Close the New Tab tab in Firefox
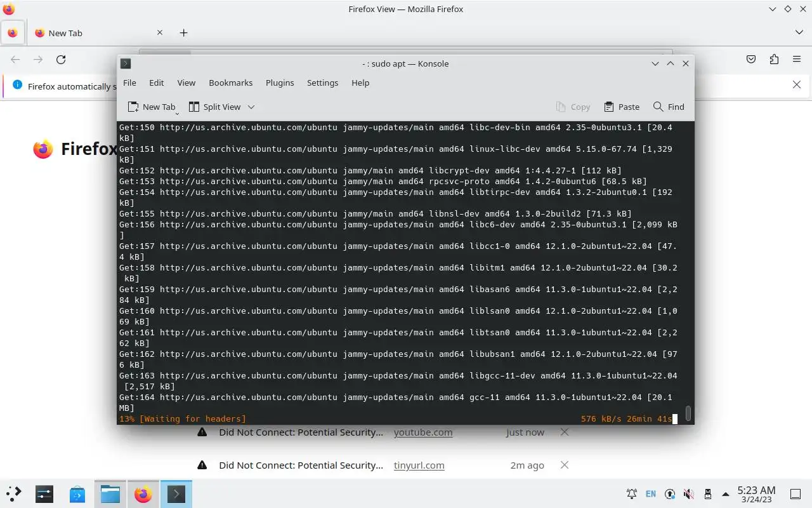This screenshot has width=812, height=508. pyautogui.click(x=159, y=32)
